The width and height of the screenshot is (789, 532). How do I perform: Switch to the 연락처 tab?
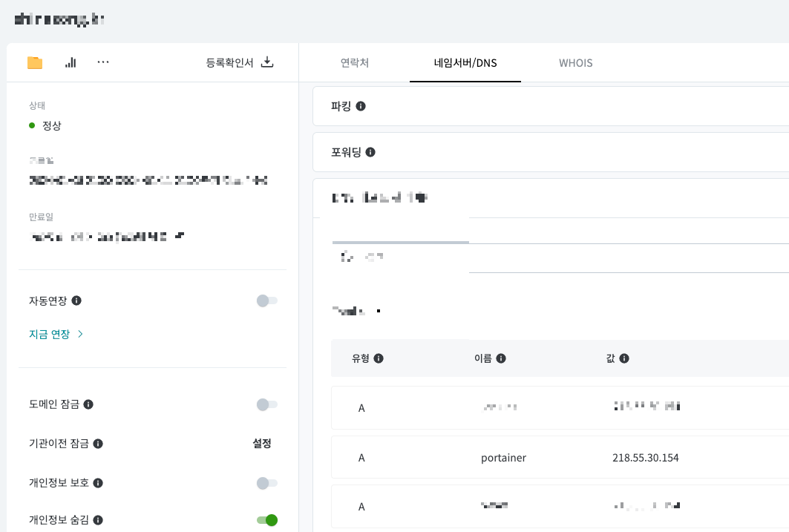[354, 63]
